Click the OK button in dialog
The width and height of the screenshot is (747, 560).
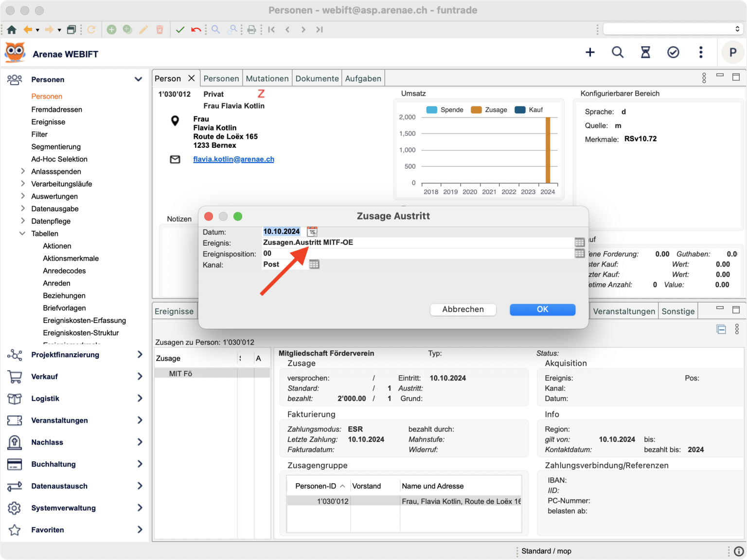[x=542, y=309]
